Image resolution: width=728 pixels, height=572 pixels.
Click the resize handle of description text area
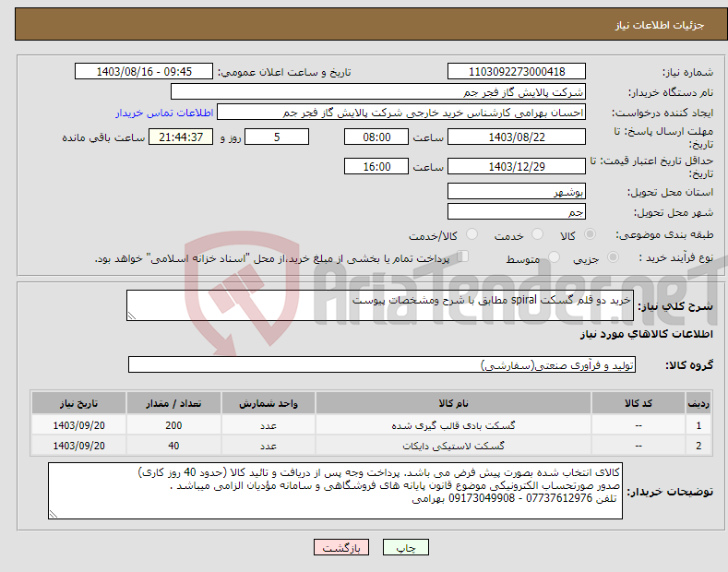tap(132, 316)
